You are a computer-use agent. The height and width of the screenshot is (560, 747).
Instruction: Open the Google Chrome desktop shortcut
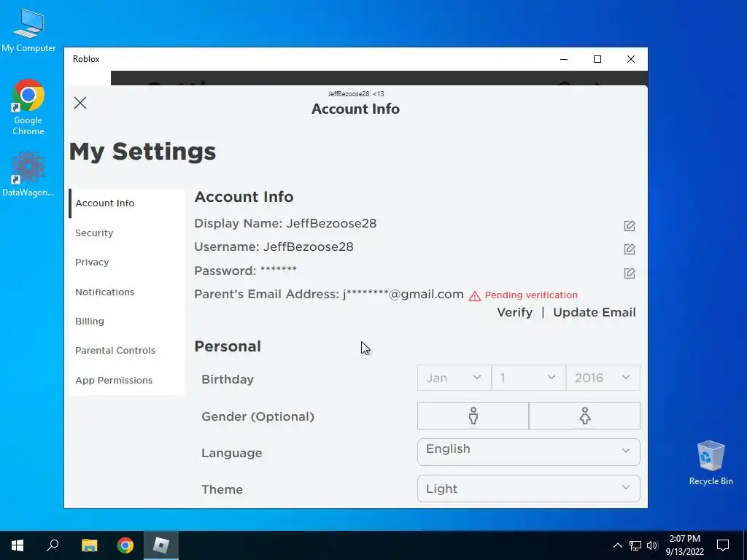click(28, 108)
